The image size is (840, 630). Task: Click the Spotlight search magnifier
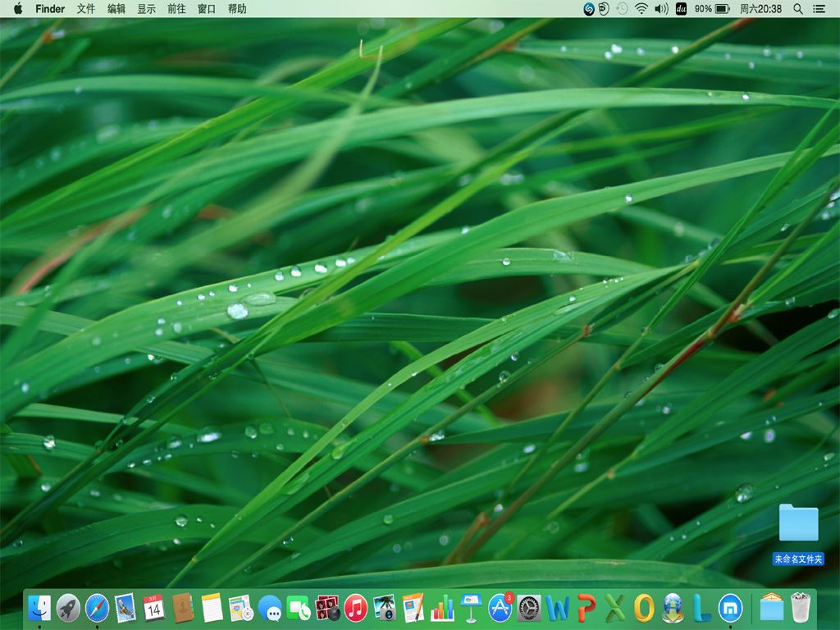click(x=798, y=9)
